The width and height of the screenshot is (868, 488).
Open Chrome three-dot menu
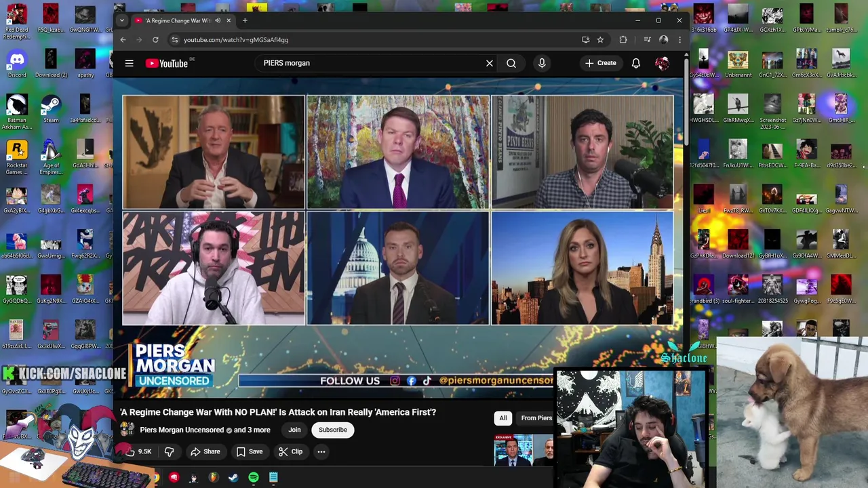[x=680, y=40]
